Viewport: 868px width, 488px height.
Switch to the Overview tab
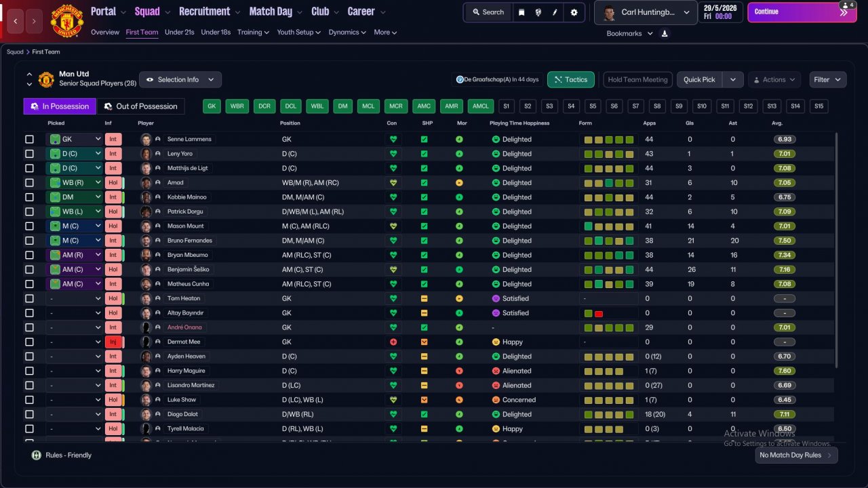click(105, 33)
